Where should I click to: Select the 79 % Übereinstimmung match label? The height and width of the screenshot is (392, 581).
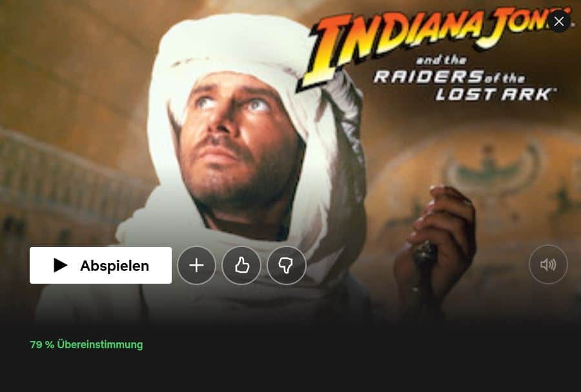coord(87,345)
